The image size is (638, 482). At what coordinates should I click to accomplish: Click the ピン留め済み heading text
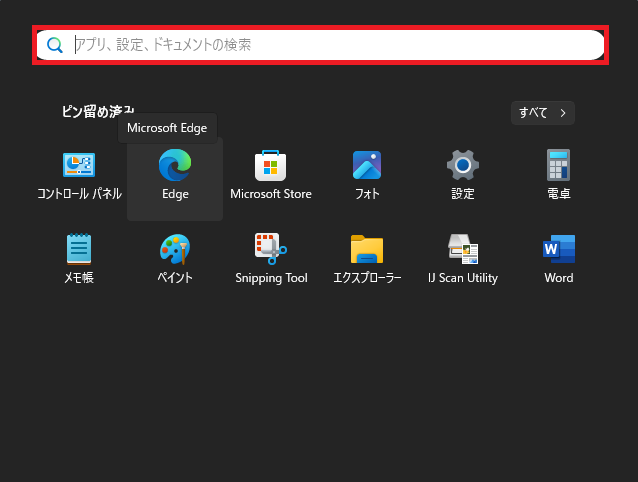tap(98, 111)
